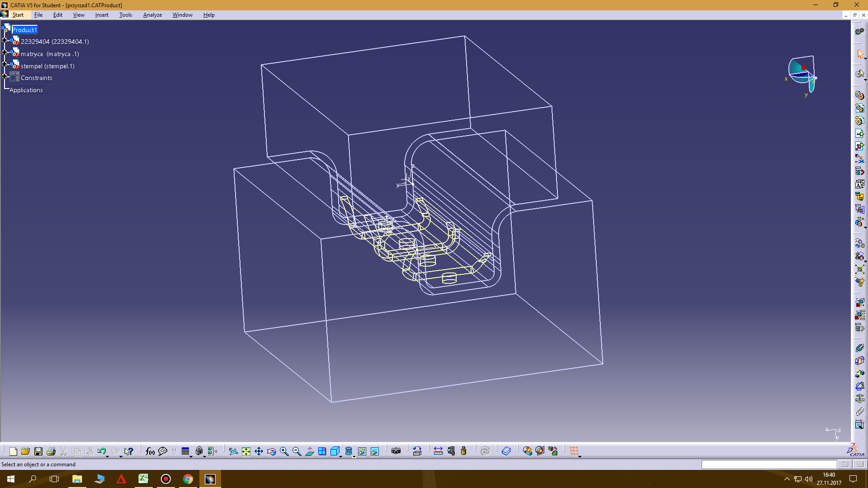Click the Save file icon
The width and height of the screenshot is (868, 488).
click(x=38, y=451)
